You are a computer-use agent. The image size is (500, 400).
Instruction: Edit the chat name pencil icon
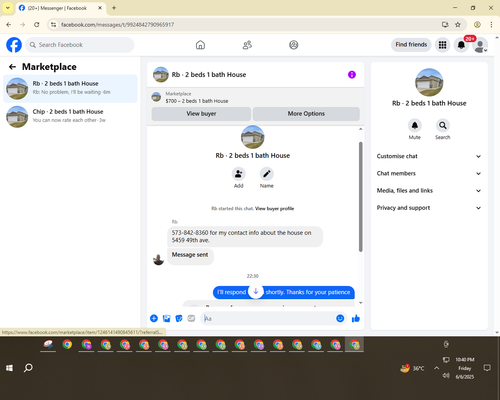[267, 174]
